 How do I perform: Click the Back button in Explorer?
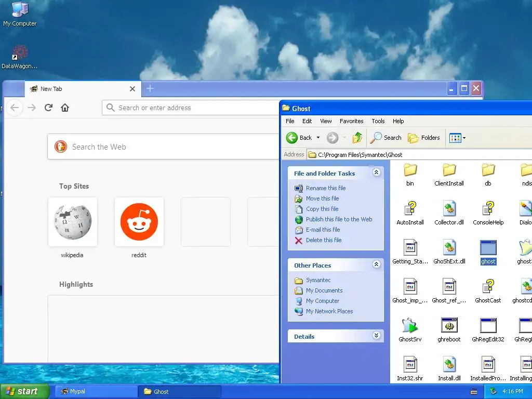click(299, 138)
